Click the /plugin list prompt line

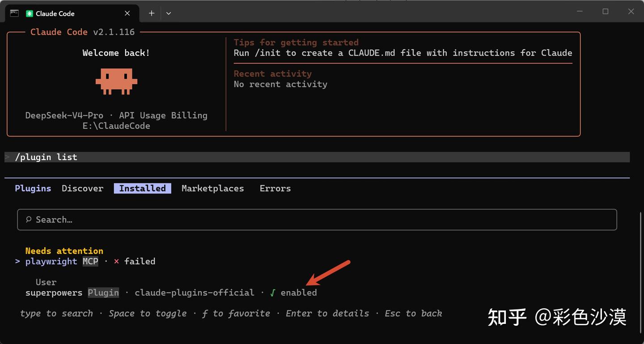pyautogui.click(x=317, y=157)
